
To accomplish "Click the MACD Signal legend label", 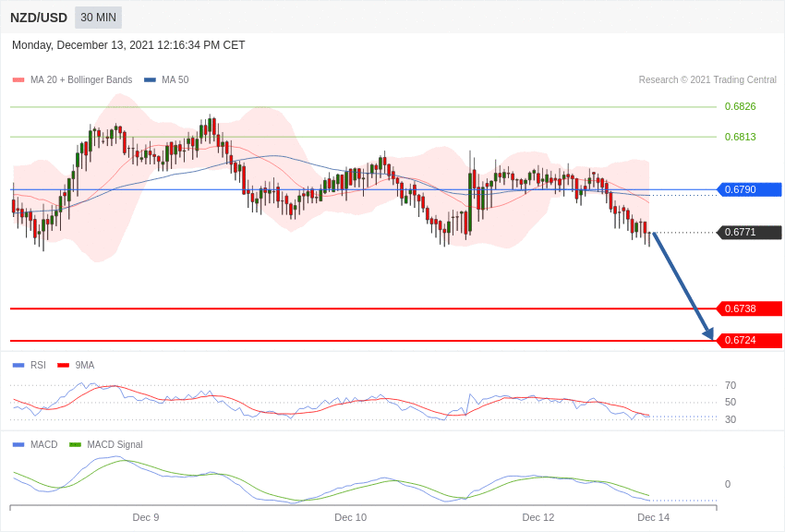I will click(x=115, y=444).
